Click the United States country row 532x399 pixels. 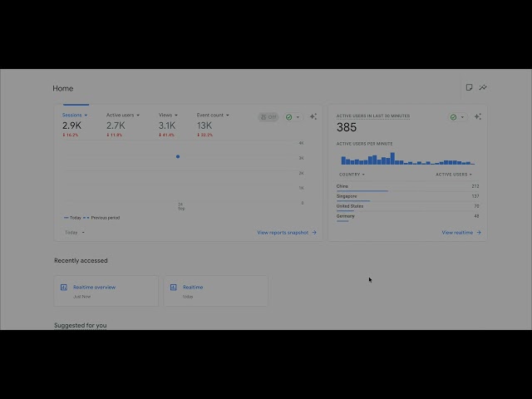(x=408, y=207)
